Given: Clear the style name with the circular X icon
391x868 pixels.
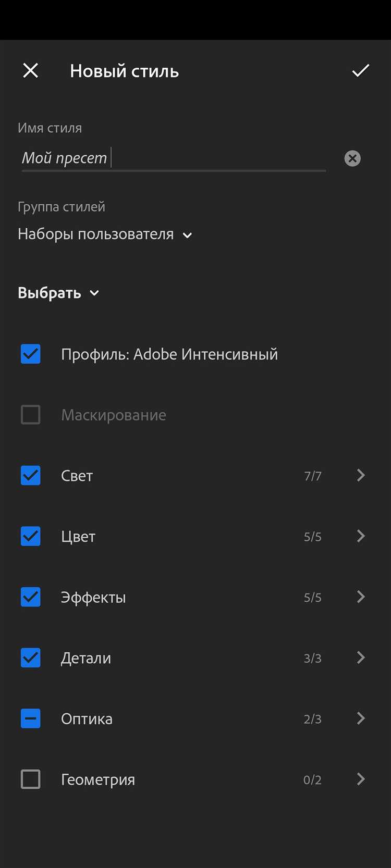Looking at the screenshot, I should pos(352,158).
